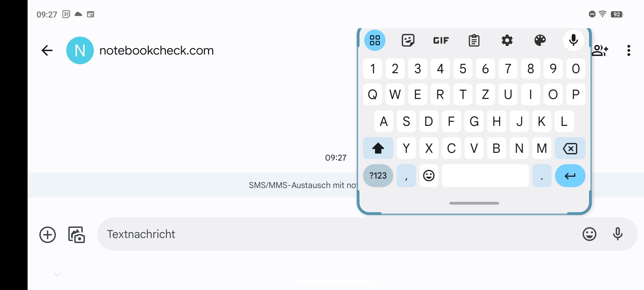Tap the backspace key

pyautogui.click(x=570, y=148)
